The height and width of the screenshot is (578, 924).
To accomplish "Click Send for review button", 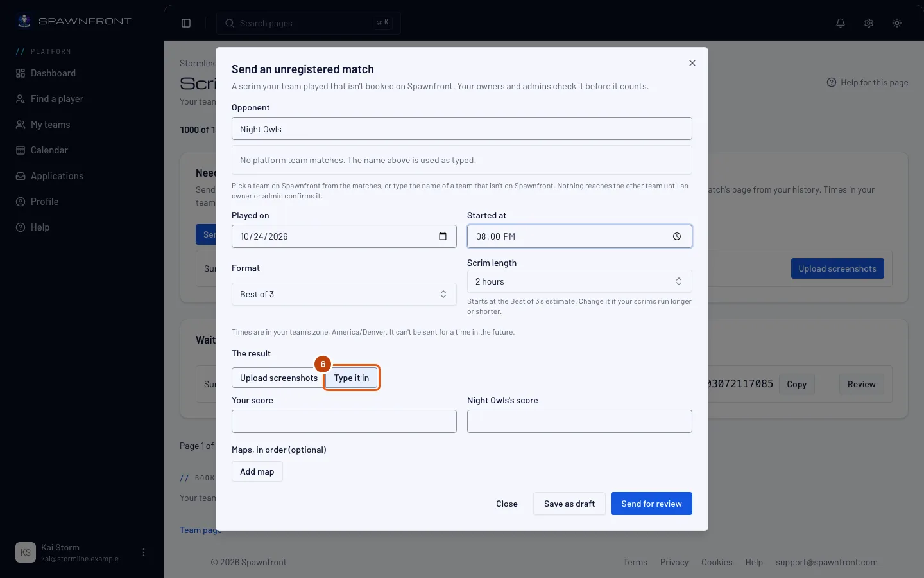I will [x=651, y=504].
